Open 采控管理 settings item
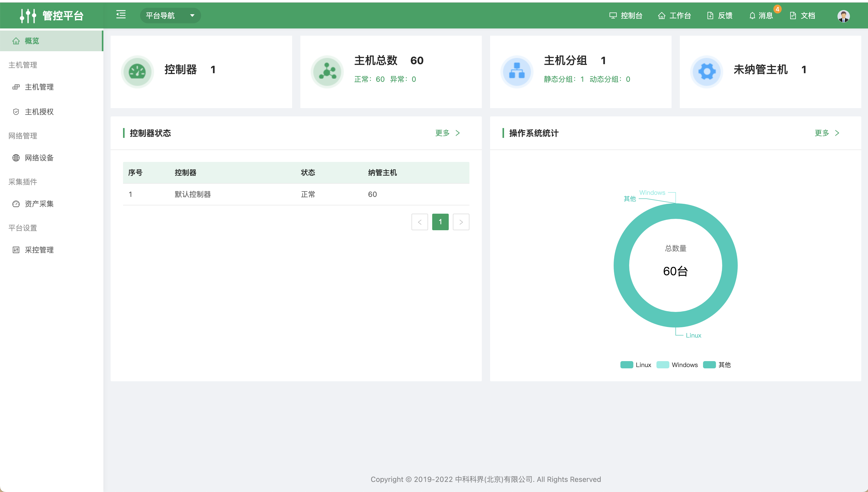 click(51, 250)
